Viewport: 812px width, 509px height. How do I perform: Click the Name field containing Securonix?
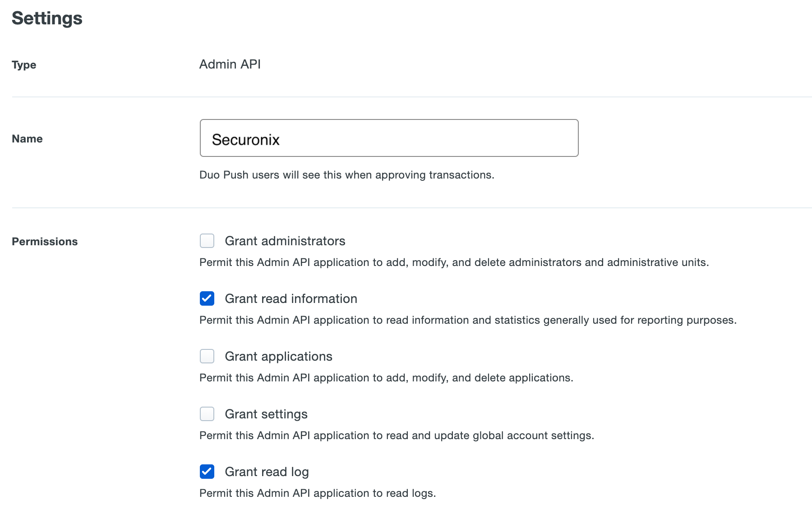pyautogui.click(x=388, y=138)
